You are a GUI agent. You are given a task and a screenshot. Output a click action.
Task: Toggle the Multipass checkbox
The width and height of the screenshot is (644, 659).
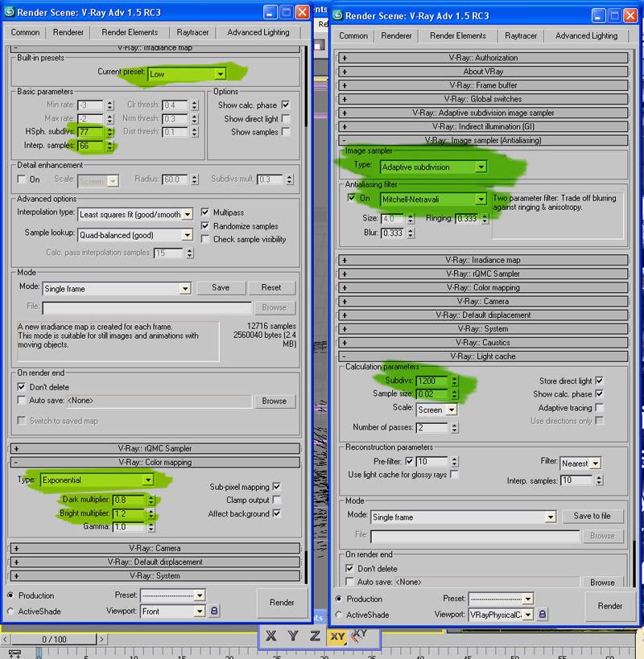[204, 212]
